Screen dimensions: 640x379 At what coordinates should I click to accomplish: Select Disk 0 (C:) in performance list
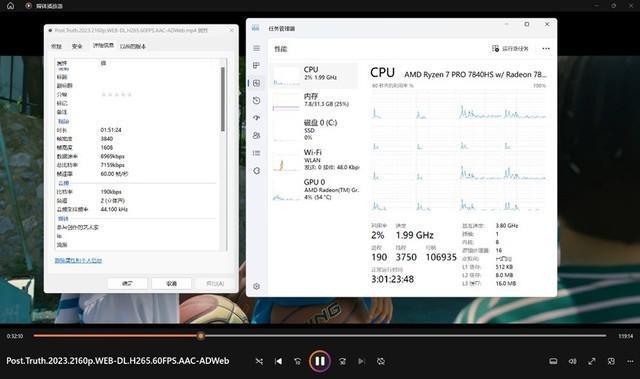[314, 130]
